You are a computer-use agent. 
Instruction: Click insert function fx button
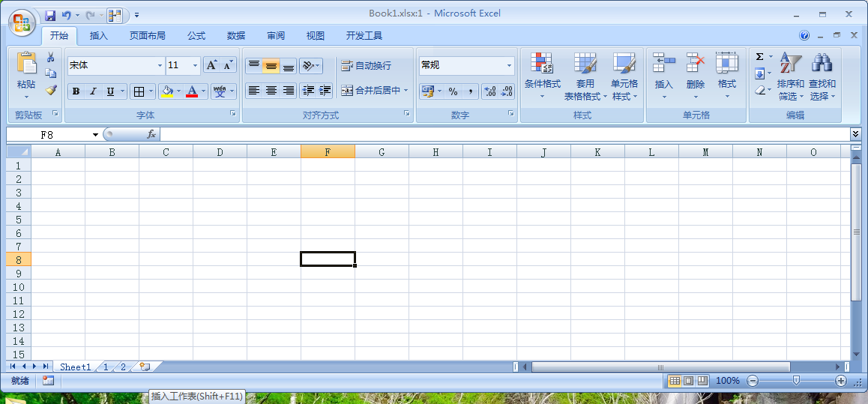(x=151, y=134)
